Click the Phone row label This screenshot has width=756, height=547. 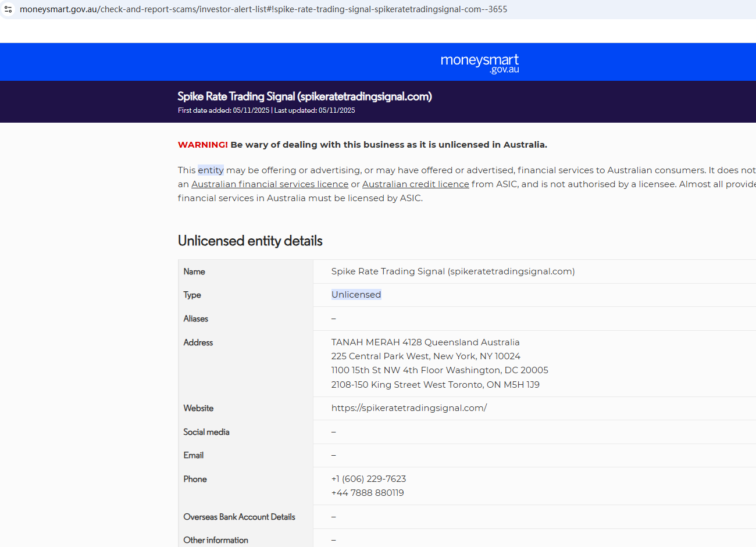coord(195,479)
